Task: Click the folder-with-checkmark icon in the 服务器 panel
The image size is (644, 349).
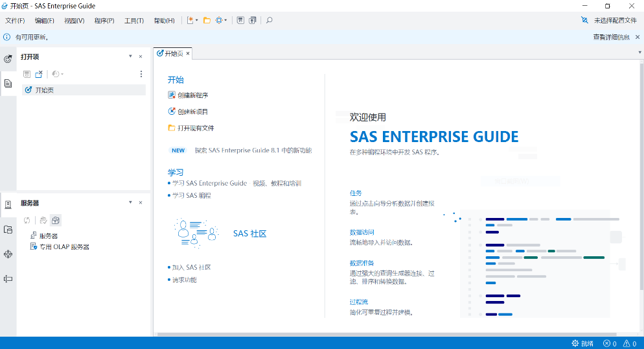Action: [43, 221]
